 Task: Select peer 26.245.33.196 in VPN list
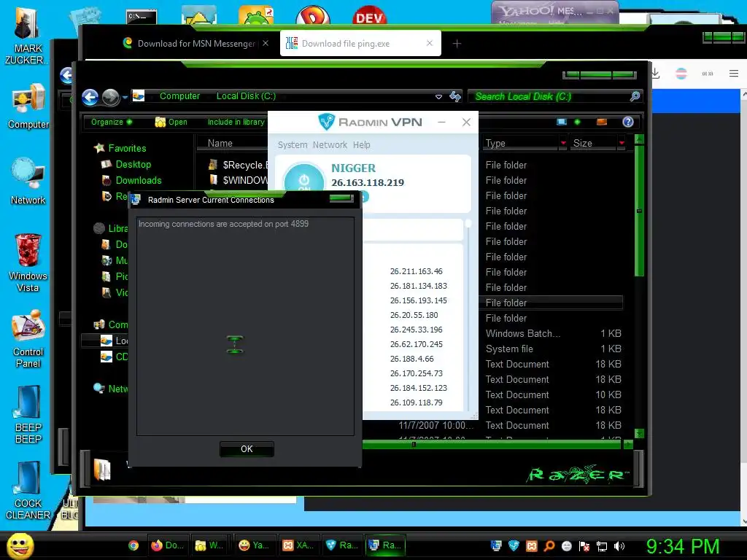pos(417,330)
